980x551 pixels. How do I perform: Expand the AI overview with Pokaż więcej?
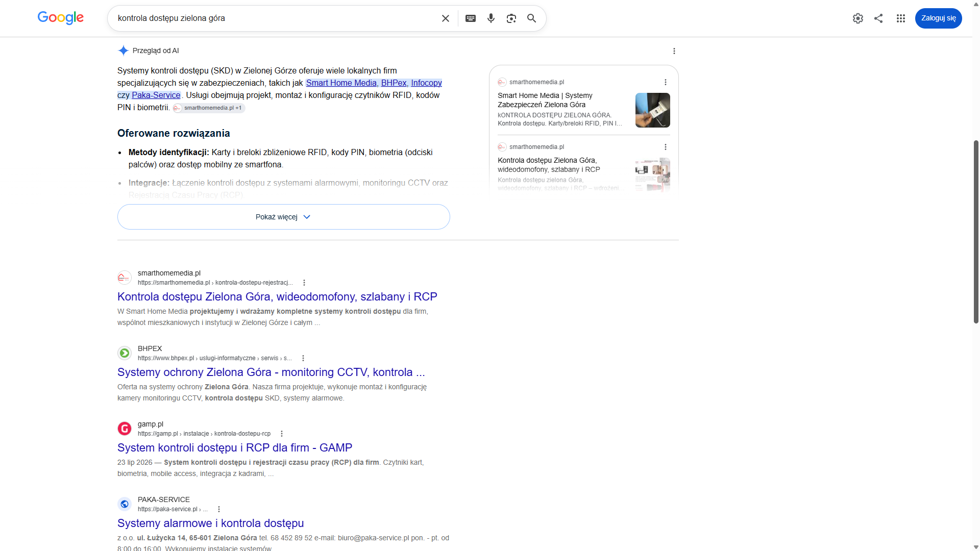tap(284, 217)
